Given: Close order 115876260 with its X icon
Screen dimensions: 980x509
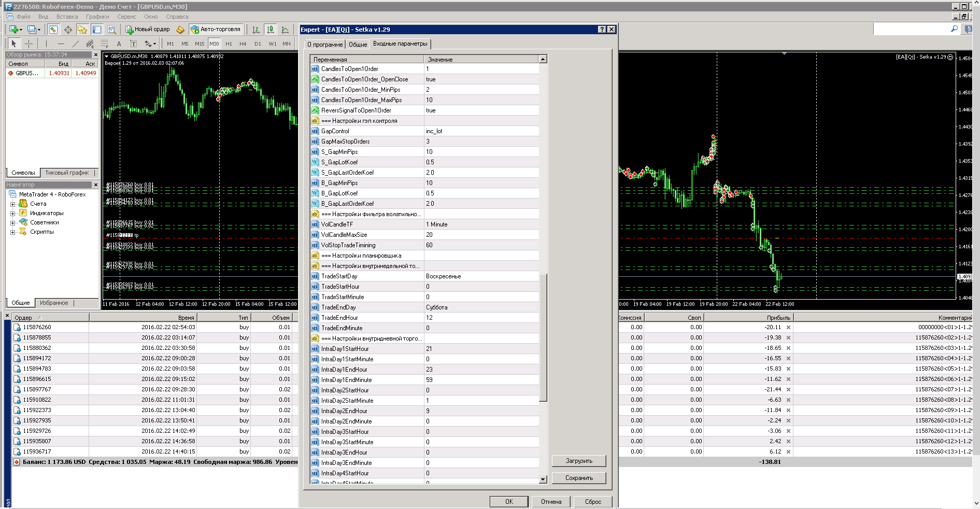Looking at the screenshot, I should [x=788, y=327].
